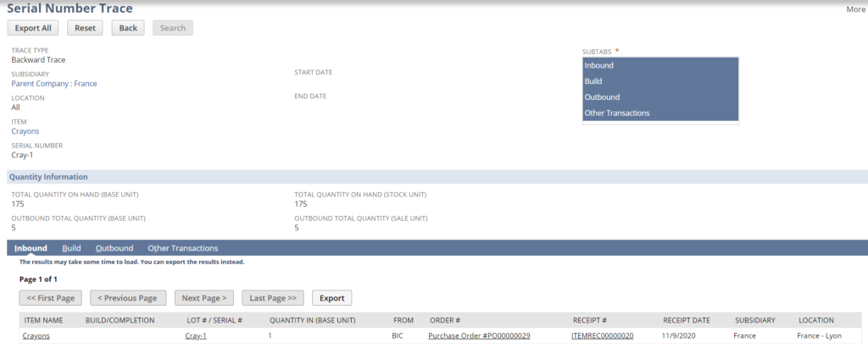Viewport: 868px width, 348px height.
Task: Click the Serial Number Trace title
Action: click(70, 8)
